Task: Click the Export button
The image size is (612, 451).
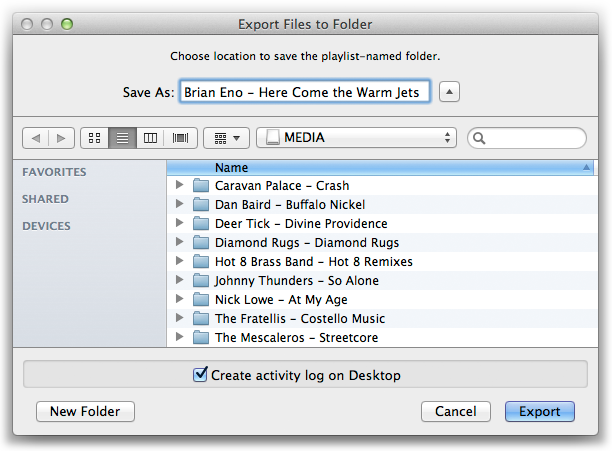Action: click(540, 412)
